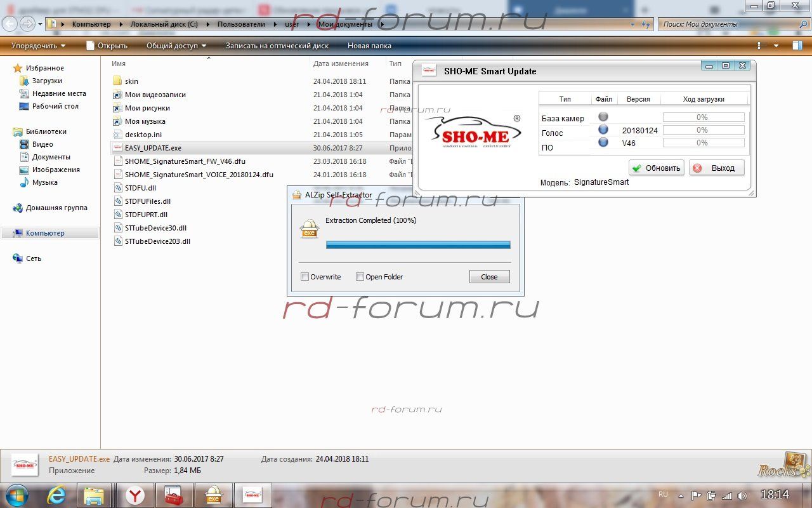Open Internet Explorer from the taskbar
The width and height of the screenshot is (812, 508).
(x=56, y=495)
